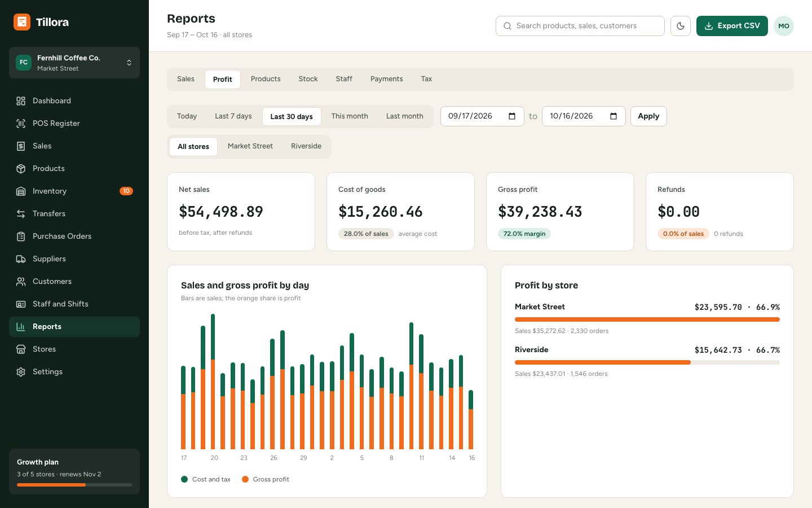Screen dimensions: 812x508
Task: Open Inventory with 10 alerts
Action: click(74, 191)
